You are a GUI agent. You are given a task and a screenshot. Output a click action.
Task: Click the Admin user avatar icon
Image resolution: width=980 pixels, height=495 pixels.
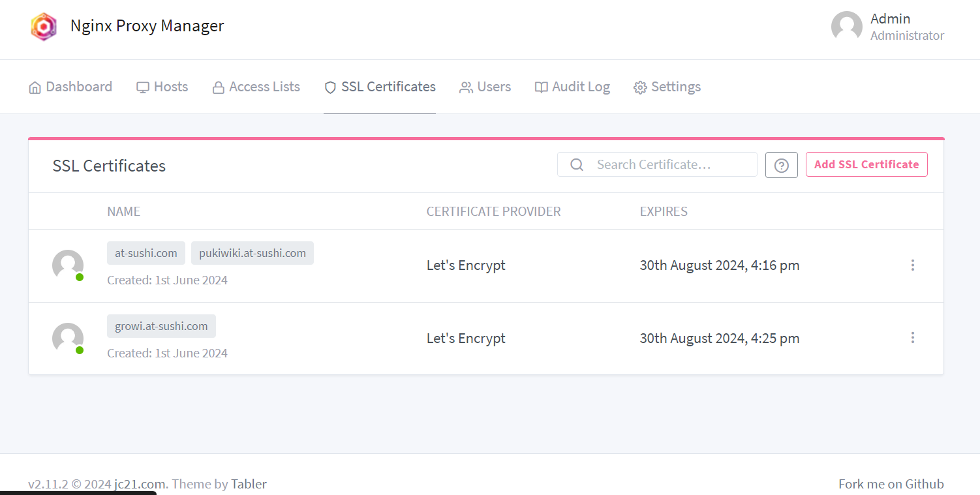coord(846,27)
